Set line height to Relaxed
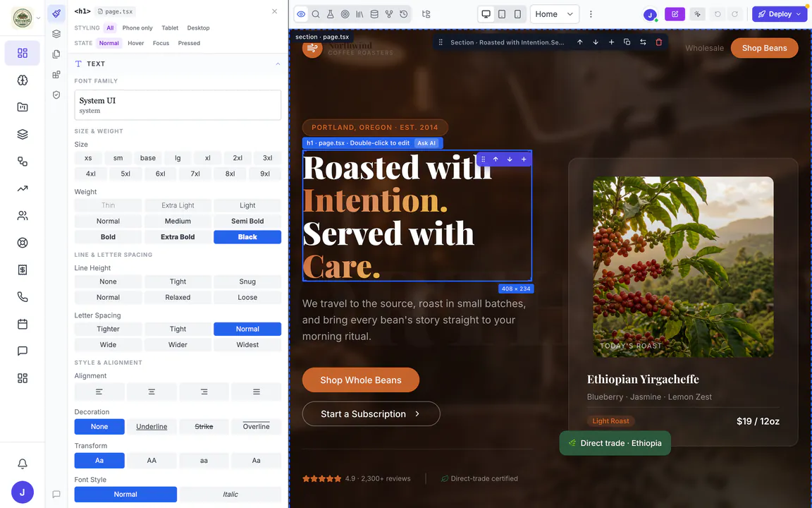812x508 pixels. click(178, 298)
